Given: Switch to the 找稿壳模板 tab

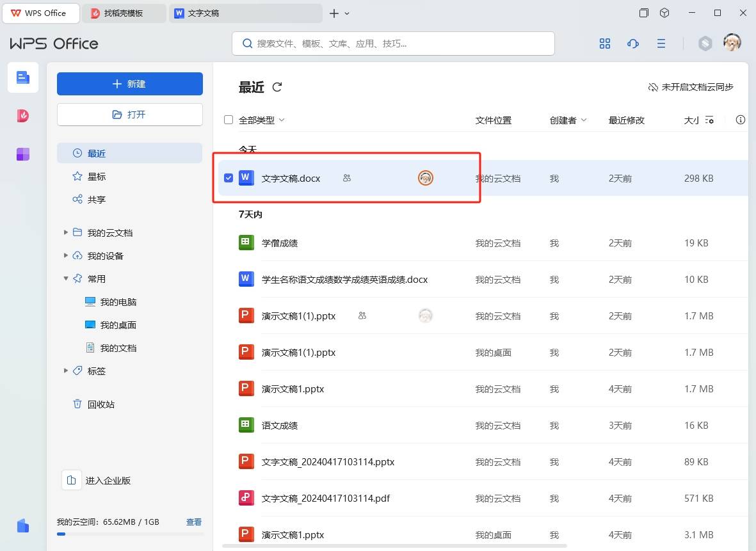Looking at the screenshot, I should click(x=124, y=13).
